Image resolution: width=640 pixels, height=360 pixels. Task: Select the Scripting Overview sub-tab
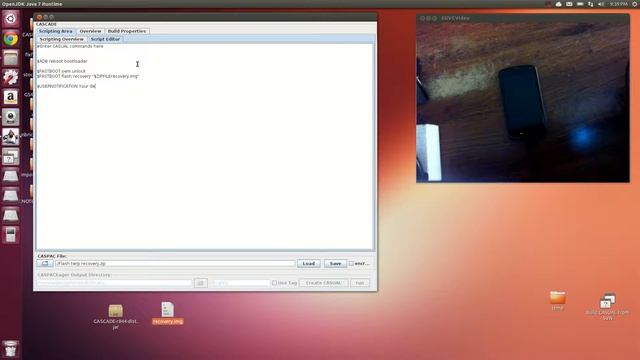point(61,39)
